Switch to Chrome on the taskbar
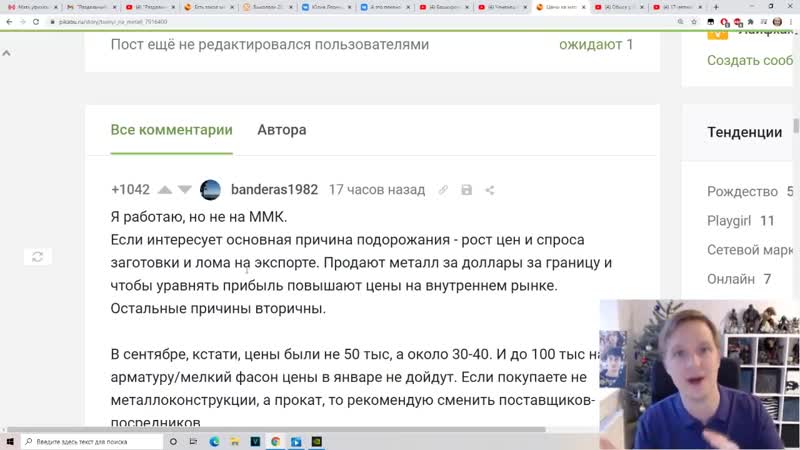The image size is (800, 450). point(276,441)
